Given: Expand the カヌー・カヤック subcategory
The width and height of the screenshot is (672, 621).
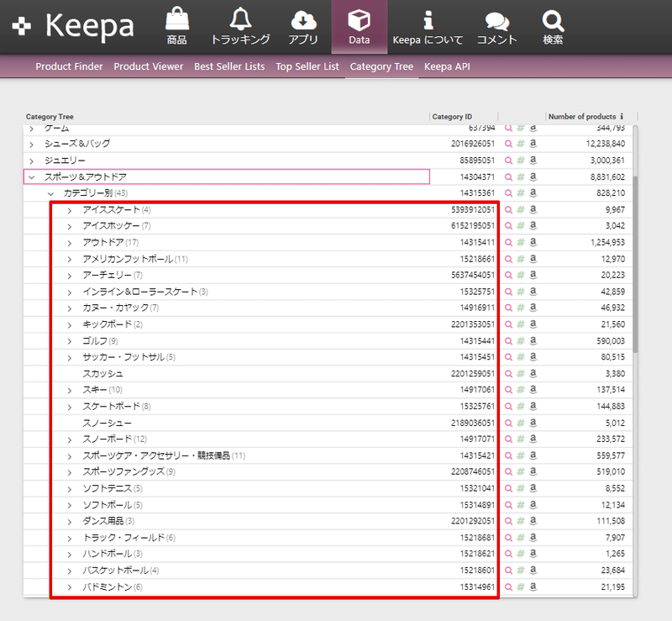Looking at the screenshot, I should click(70, 308).
